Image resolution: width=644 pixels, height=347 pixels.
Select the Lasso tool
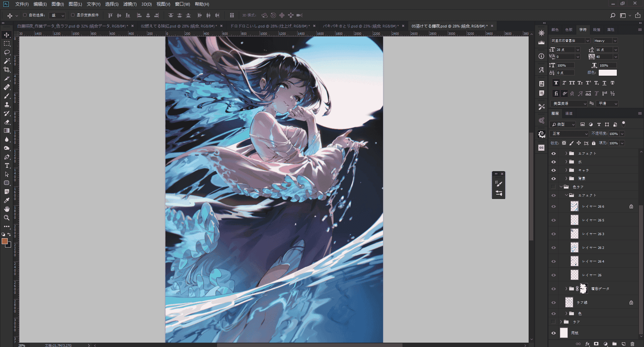[7, 53]
